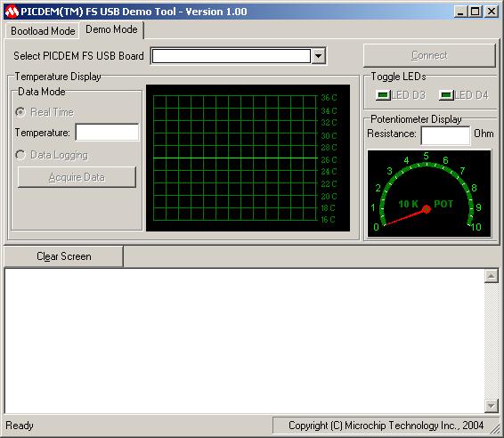
Task: Select the Data Logging radio button
Action: click(x=20, y=155)
